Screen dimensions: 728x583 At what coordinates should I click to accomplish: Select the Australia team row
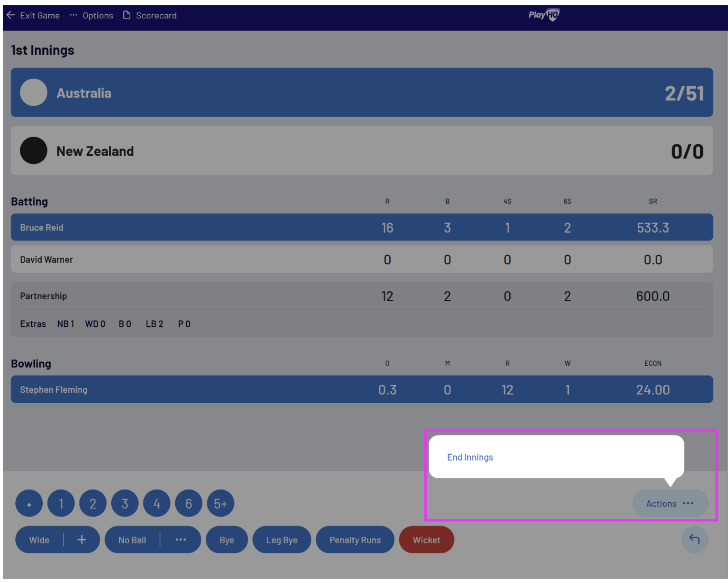[x=362, y=92]
